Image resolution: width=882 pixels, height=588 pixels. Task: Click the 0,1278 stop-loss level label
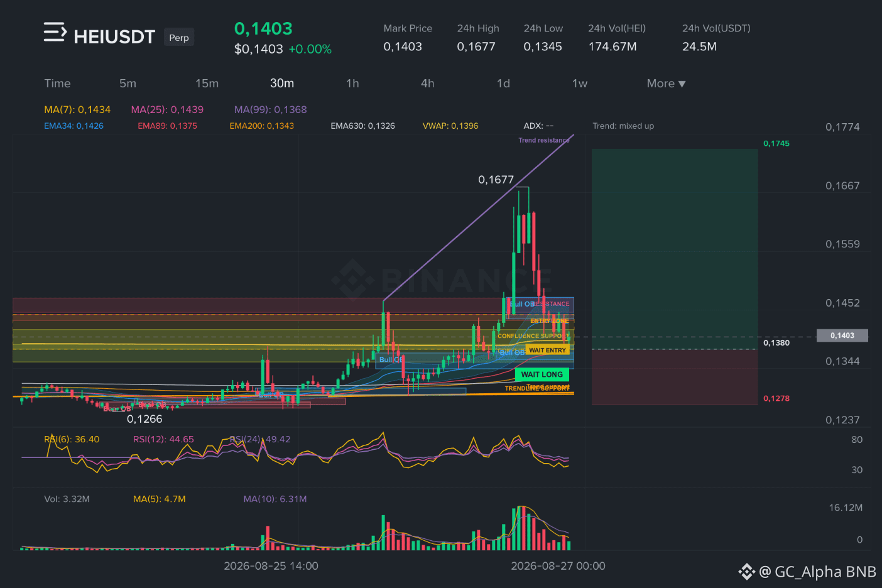point(776,399)
